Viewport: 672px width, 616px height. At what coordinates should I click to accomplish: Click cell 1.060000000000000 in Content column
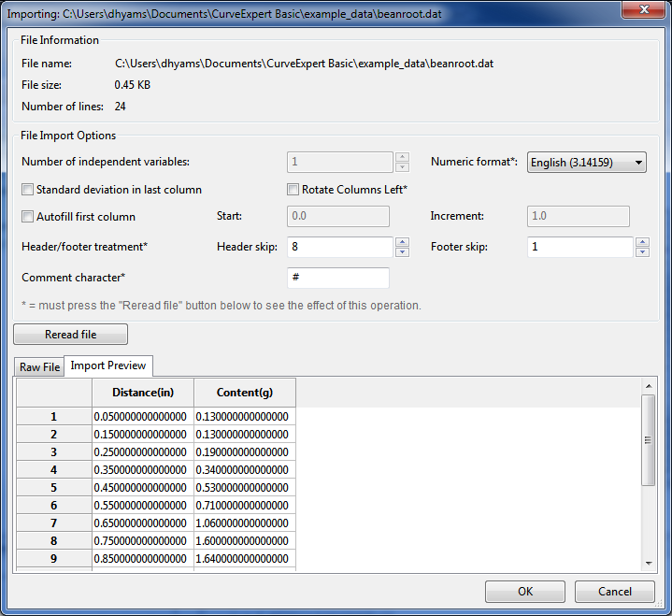tap(245, 523)
